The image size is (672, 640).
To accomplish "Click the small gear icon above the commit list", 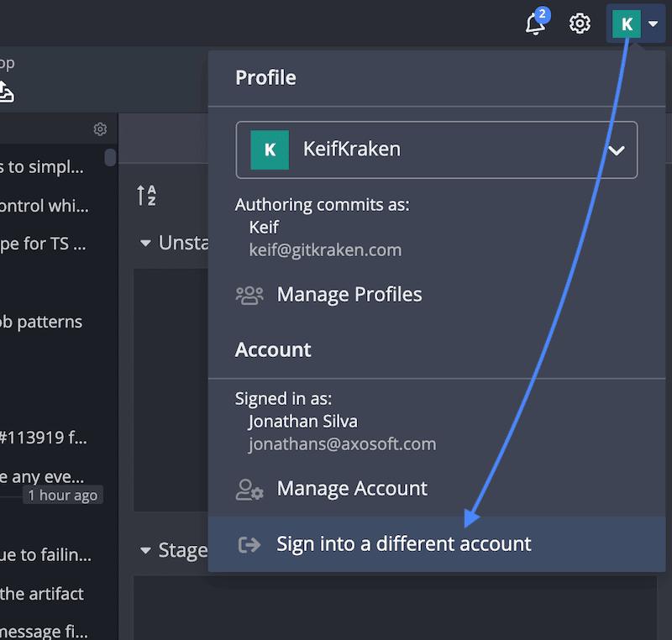I will 100,129.
